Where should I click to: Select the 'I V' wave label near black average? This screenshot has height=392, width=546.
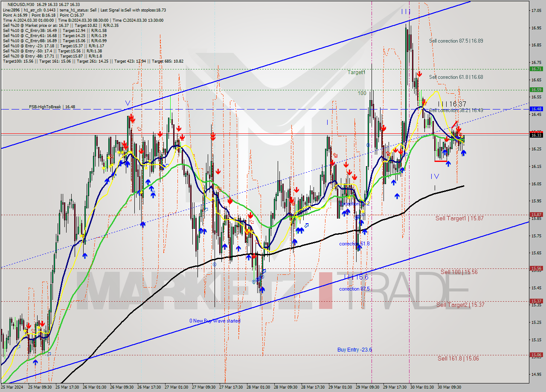pos(434,176)
